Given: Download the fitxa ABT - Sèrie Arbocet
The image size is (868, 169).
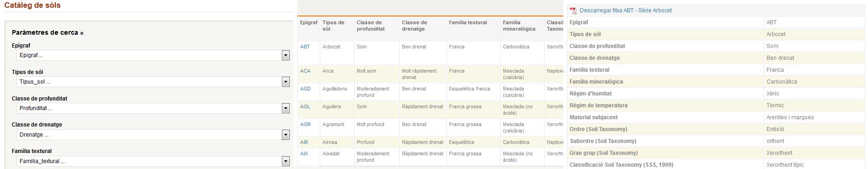Looking at the screenshot, I should (625, 11).
